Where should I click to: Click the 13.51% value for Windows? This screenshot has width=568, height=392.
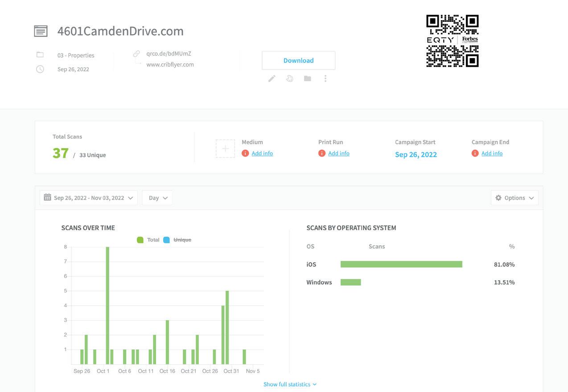[x=504, y=282]
